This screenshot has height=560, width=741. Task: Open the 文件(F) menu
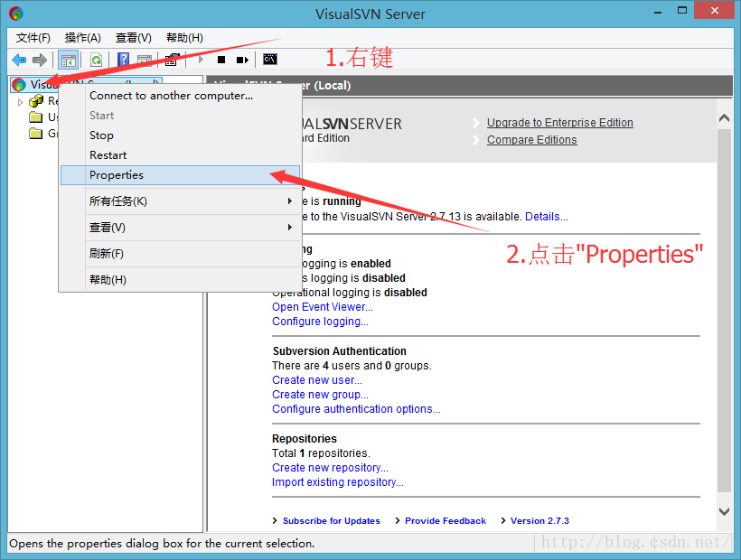pos(33,38)
